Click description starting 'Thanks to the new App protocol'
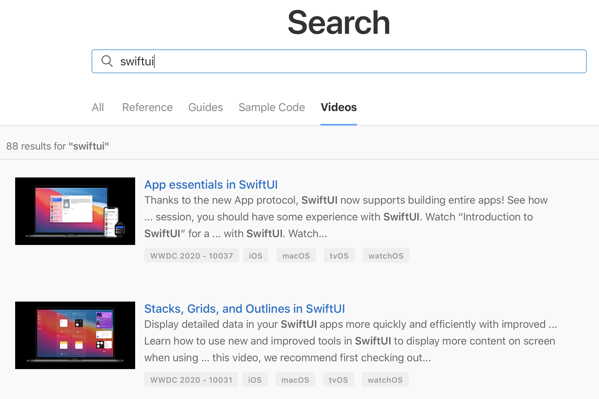This screenshot has width=599, height=399. (x=346, y=217)
